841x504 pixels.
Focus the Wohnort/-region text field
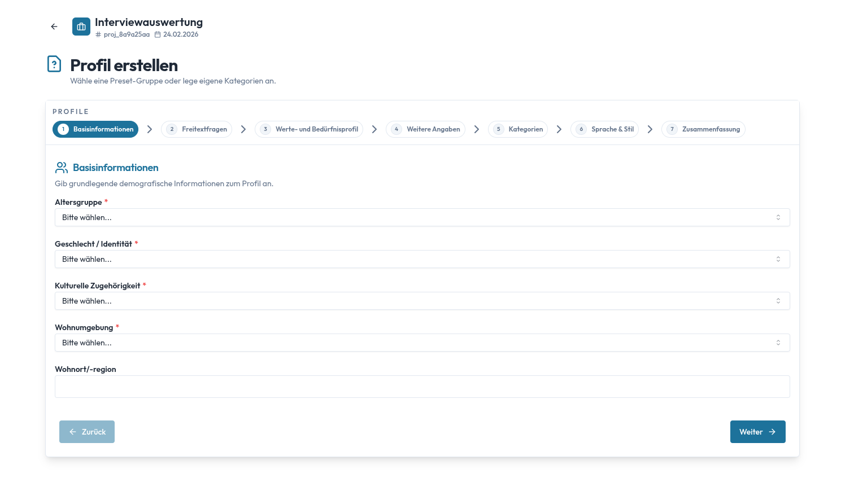click(422, 387)
